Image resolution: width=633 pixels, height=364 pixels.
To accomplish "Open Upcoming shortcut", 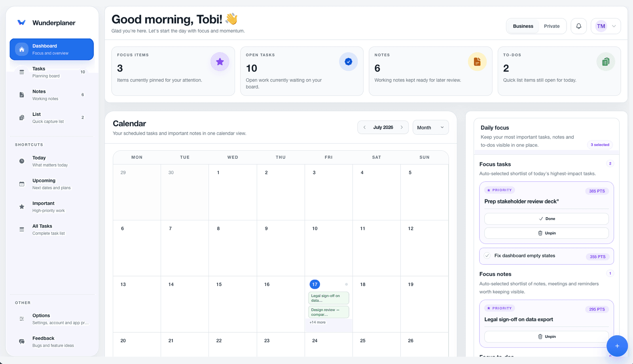I will click(51, 184).
